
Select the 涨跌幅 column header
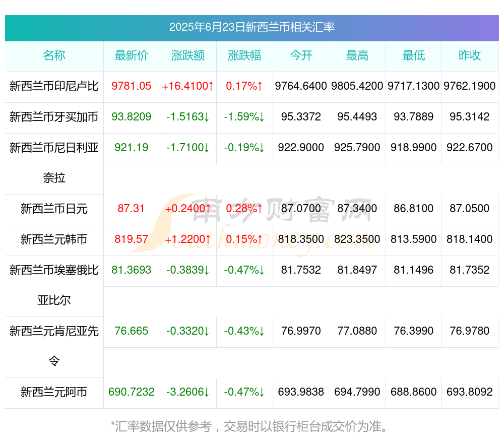point(244,55)
